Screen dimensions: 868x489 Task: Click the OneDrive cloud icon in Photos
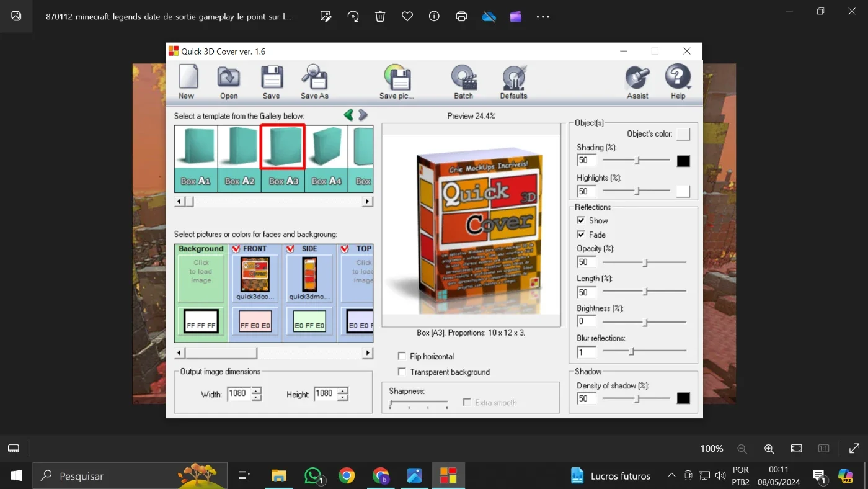pos(489,17)
